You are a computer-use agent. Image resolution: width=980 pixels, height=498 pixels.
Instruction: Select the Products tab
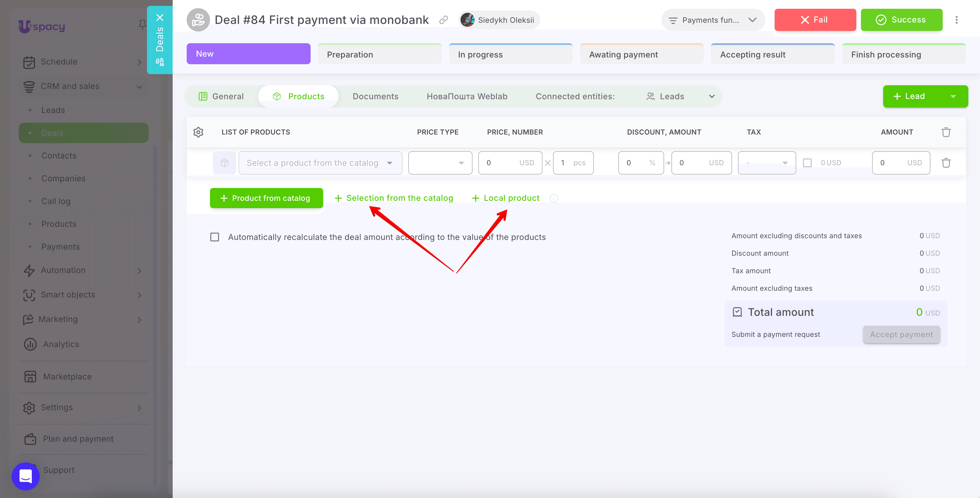coord(298,96)
